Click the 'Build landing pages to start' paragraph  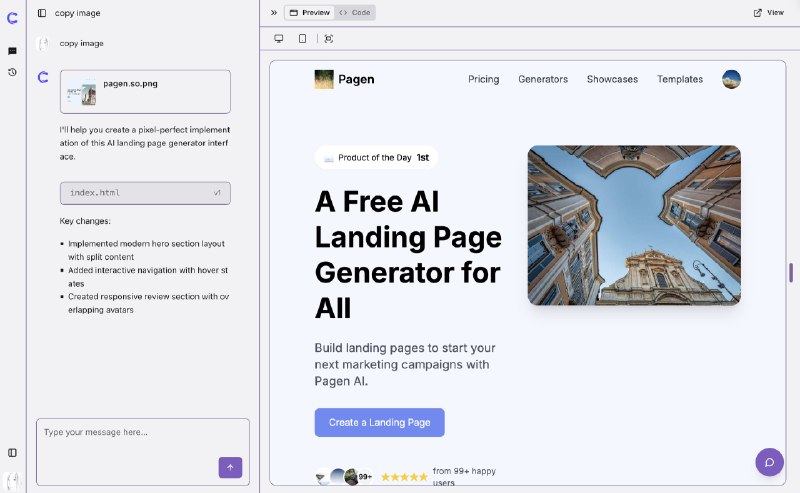405,364
